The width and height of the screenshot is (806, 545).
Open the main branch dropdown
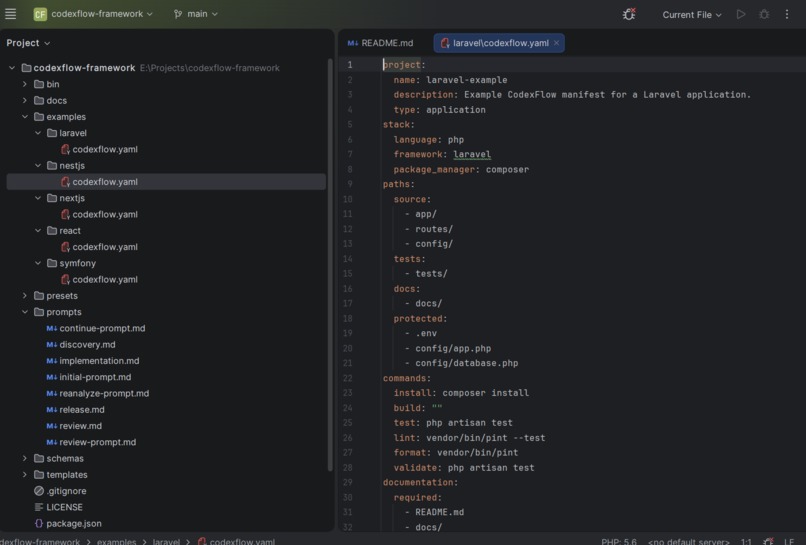202,14
